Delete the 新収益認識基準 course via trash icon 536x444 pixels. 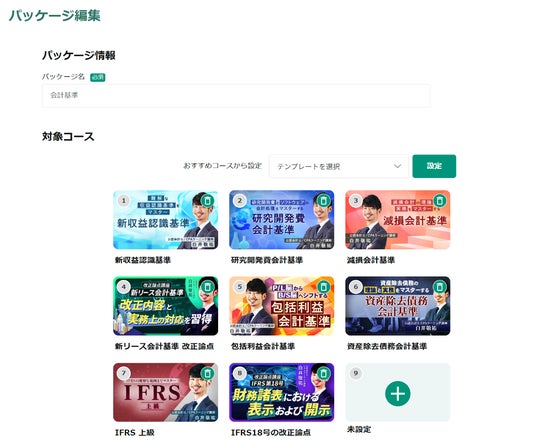[207, 201]
